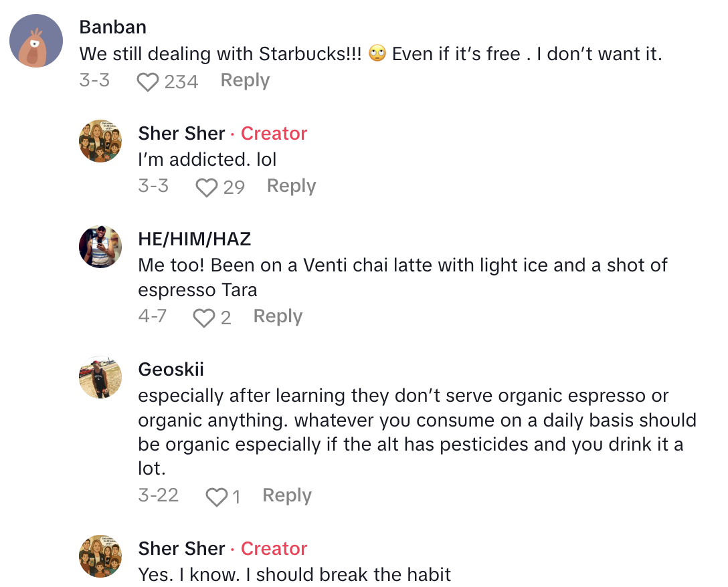Open HE/HIM/HAZ's profile avatar

[x=100, y=247]
